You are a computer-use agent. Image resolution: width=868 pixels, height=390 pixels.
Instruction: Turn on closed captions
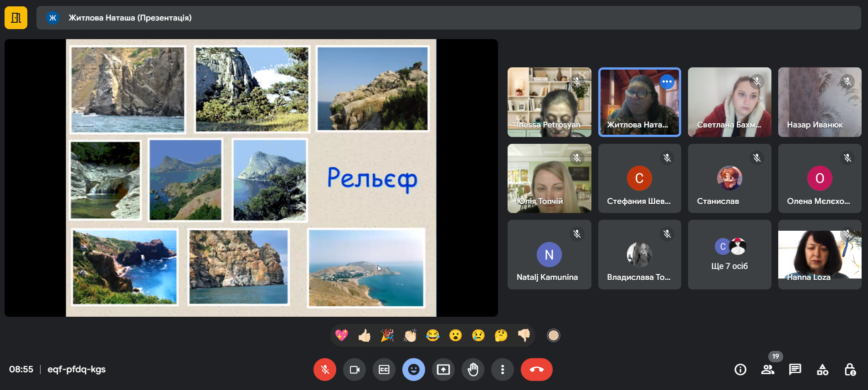tap(384, 370)
